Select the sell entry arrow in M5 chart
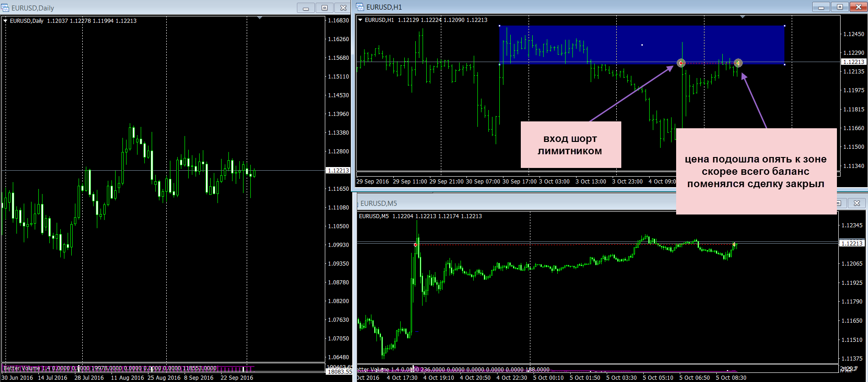This screenshot has height=382, width=868. coord(415,245)
